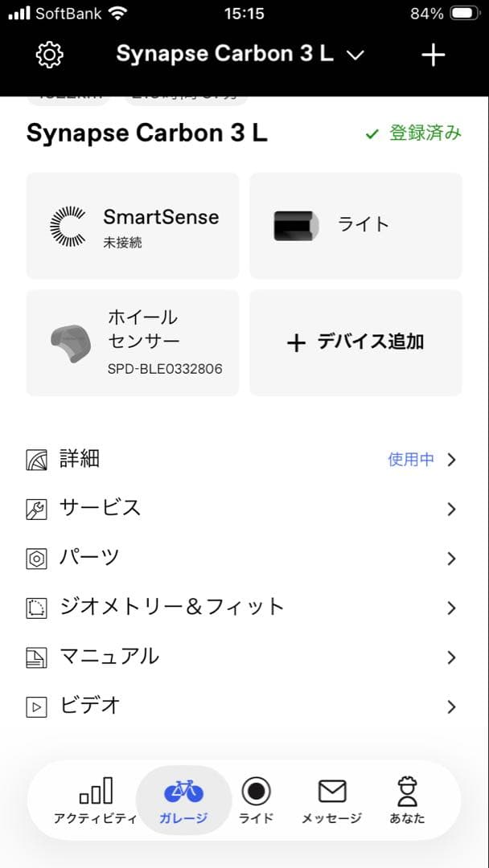
Task: Switch to the アクティビティ tab
Action: pos(95,800)
